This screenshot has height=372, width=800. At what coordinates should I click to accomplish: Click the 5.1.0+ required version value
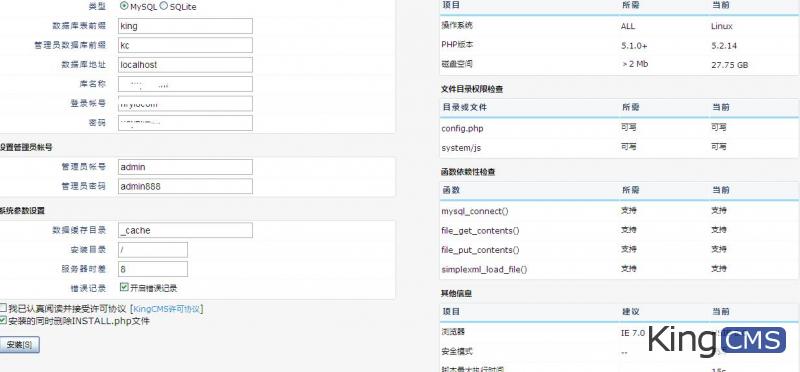click(x=634, y=46)
